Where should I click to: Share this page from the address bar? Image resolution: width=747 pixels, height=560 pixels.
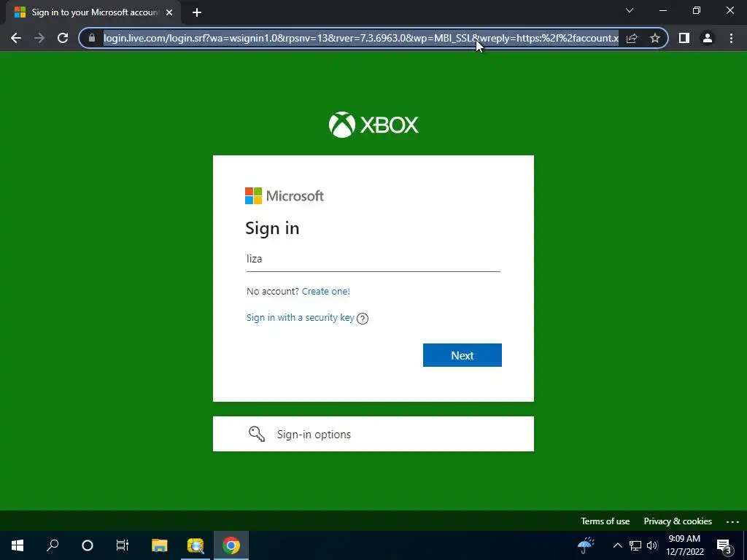pyautogui.click(x=632, y=38)
